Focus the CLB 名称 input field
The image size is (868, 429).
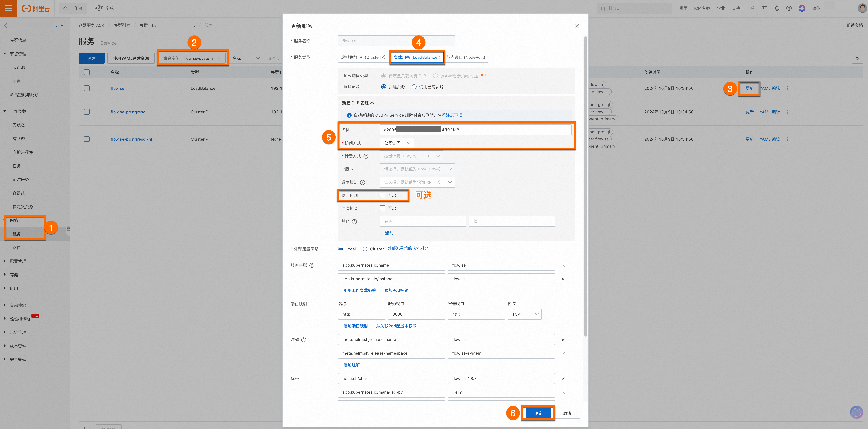(x=475, y=130)
